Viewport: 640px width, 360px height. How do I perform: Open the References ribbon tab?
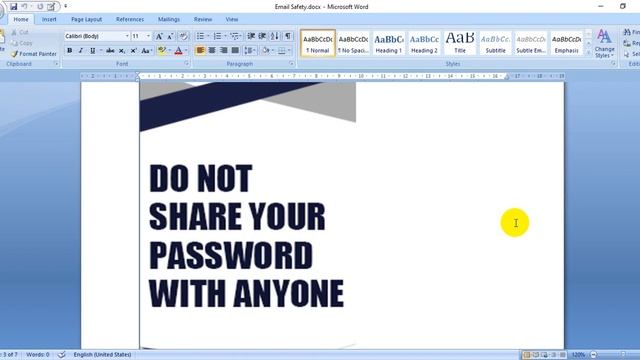130,19
